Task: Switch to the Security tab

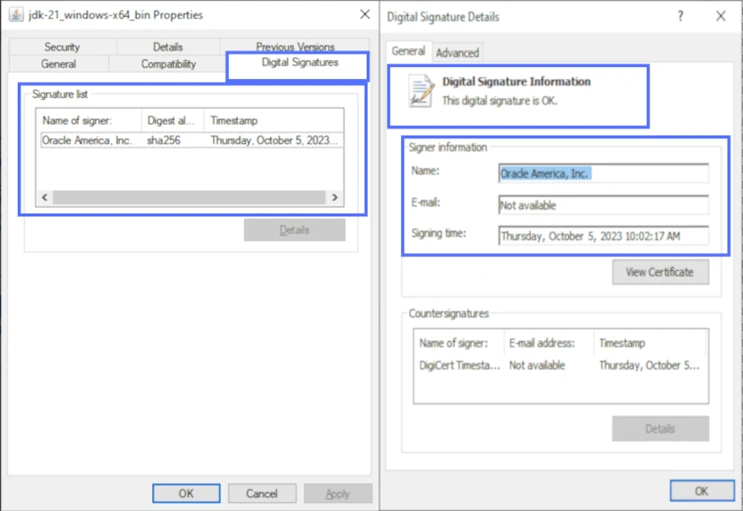Action: [x=62, y=47]
